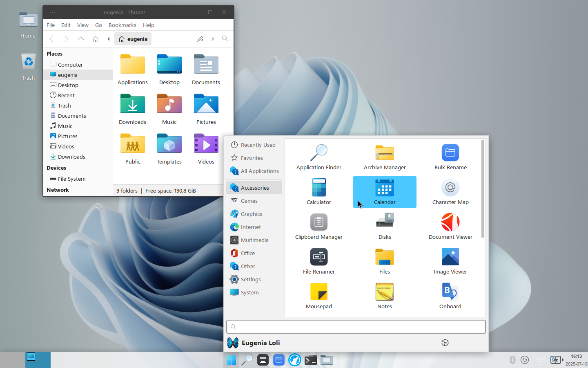Select the Downloads folder in Thunar
This screenshot has height=368, width=588.
(x=132, y=110)
